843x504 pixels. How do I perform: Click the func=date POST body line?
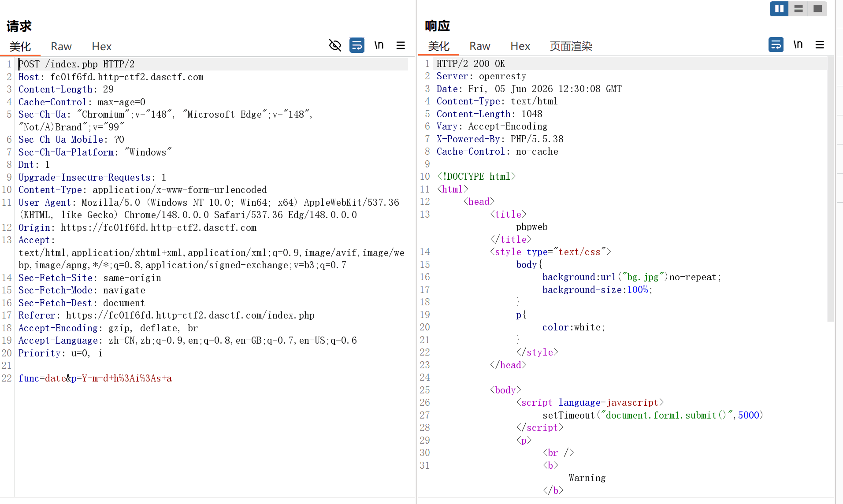tap(95, 378)
